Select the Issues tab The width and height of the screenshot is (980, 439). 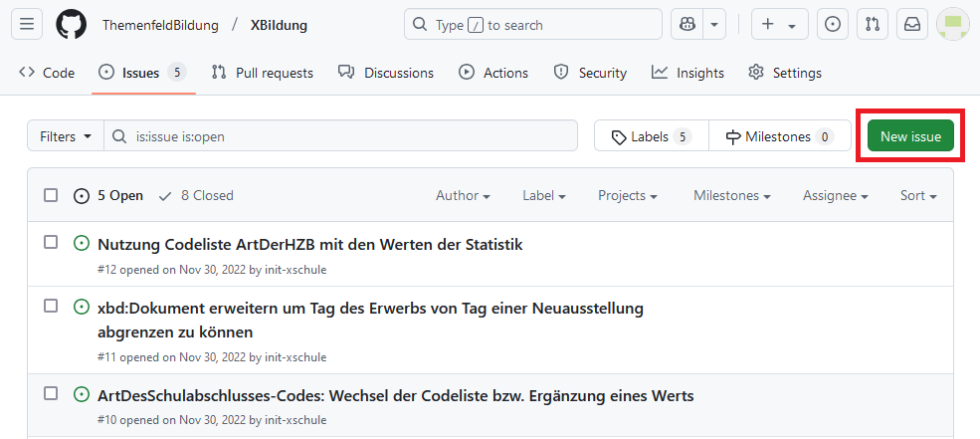[142, 74]
